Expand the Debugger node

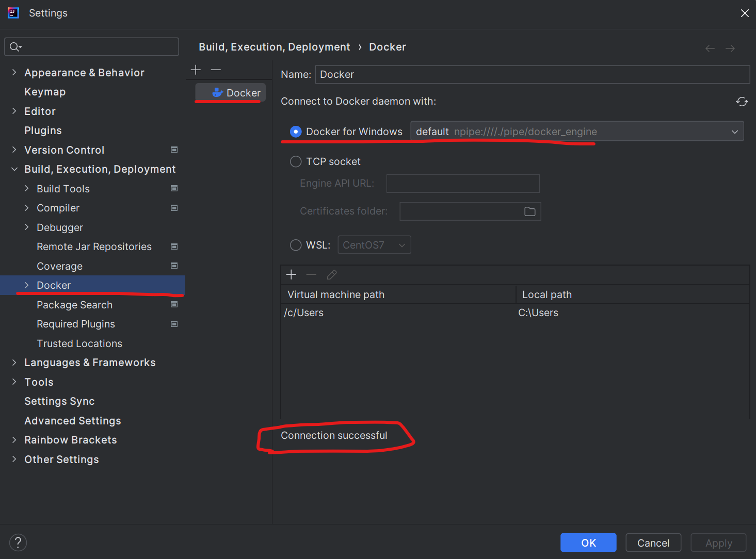click(x=26, y=227)
